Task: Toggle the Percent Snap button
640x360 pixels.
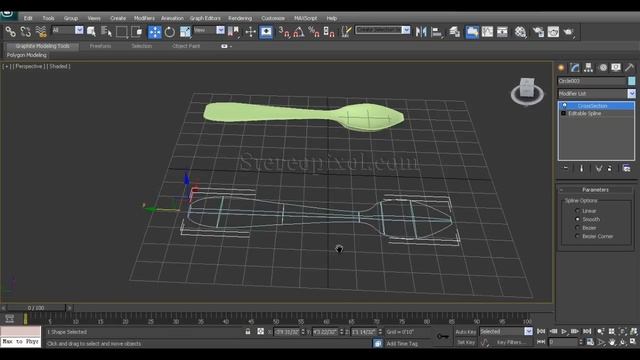Action: click(314, 31)
